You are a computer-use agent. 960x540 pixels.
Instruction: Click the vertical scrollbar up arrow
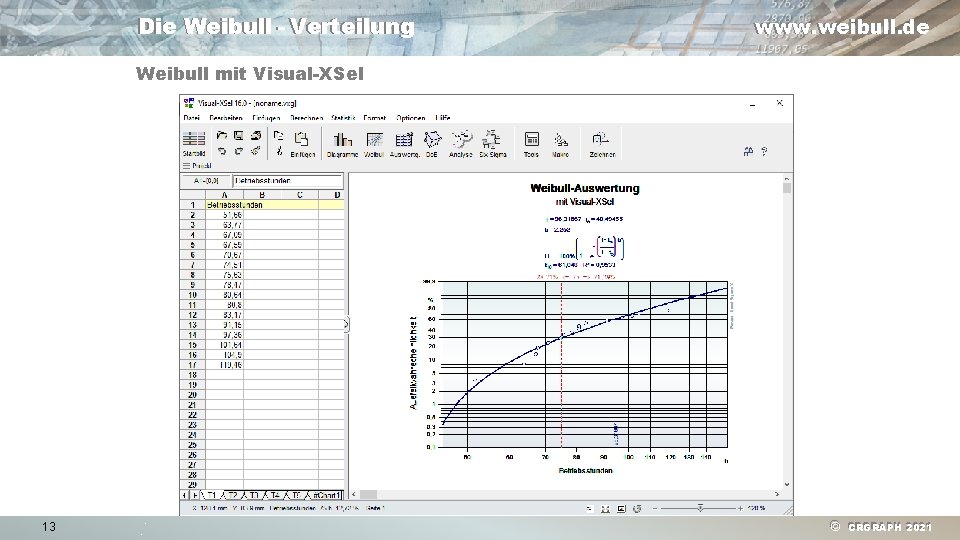pos(787,178)
